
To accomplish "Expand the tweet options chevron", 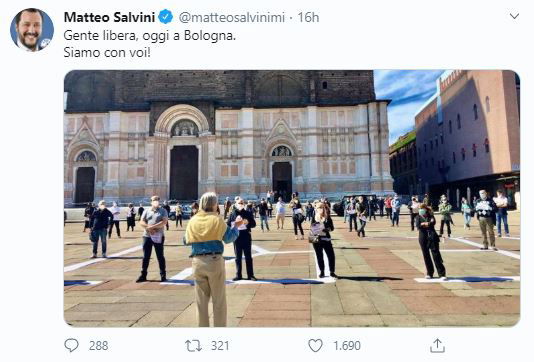I will pyautogui.click(x=514, y=16).
